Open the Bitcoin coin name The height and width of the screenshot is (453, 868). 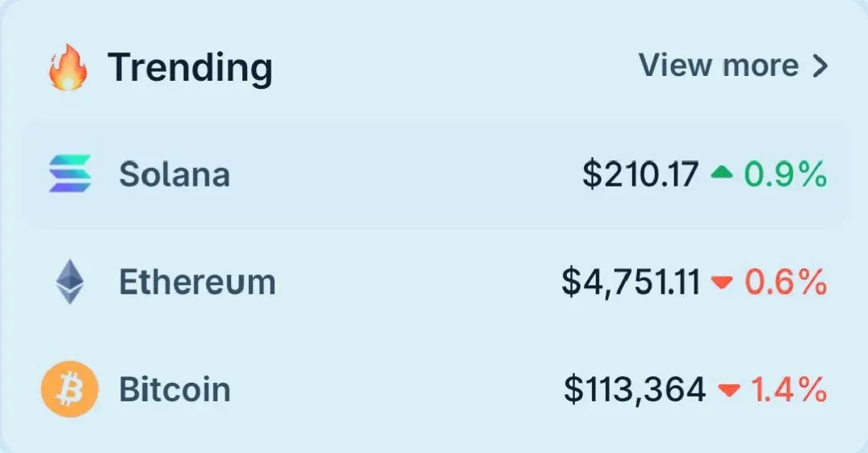coord(174,389)
